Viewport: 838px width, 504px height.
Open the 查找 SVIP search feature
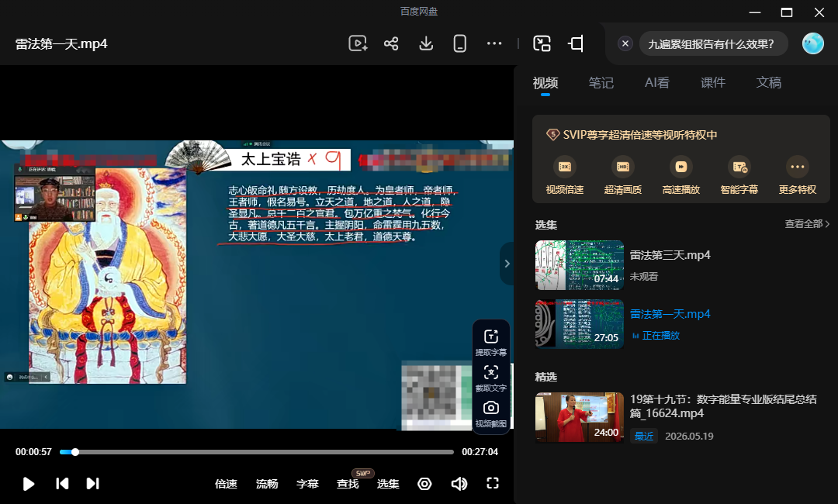pos(348,484)
